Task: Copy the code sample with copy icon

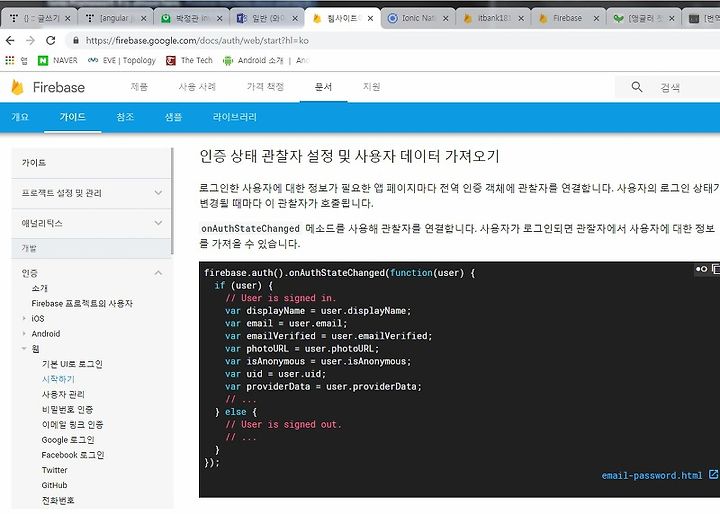Action: tap(715, 269)
